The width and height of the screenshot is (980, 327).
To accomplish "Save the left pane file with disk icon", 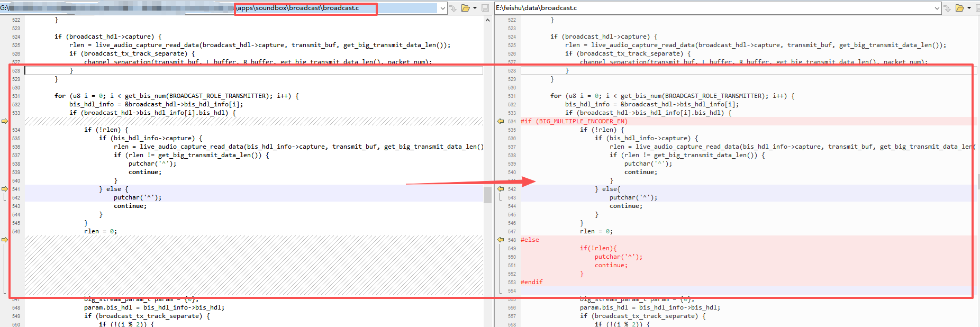I will pos(485,8).
